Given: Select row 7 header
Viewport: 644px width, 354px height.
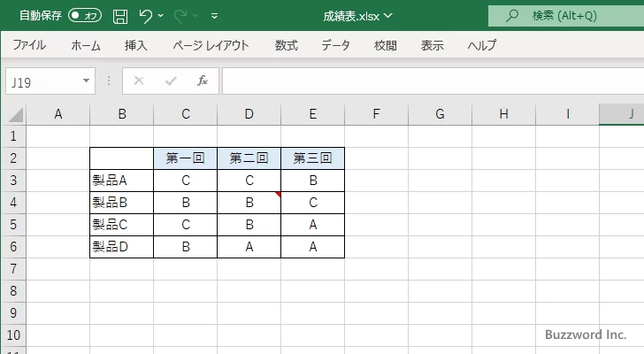Looking at the screenshot, I should (x=13, y=269).
